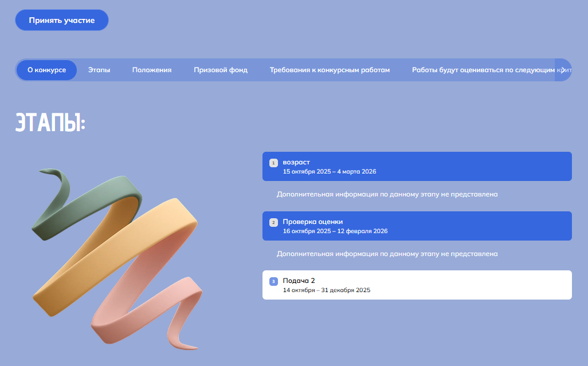
Task: Click the "Принять участие" button
Action: pos(62,20)
